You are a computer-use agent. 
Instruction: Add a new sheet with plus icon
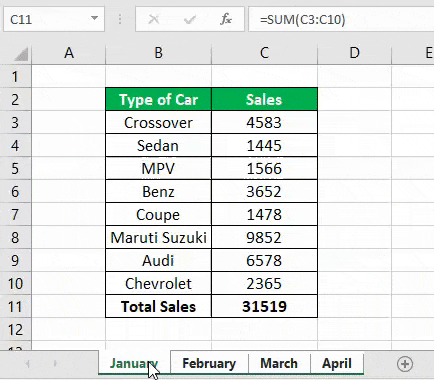(405, 364)
